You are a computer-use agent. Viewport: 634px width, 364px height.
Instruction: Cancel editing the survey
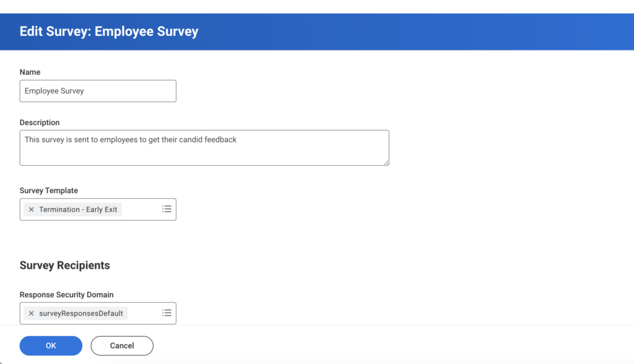[x=122, y=346]
